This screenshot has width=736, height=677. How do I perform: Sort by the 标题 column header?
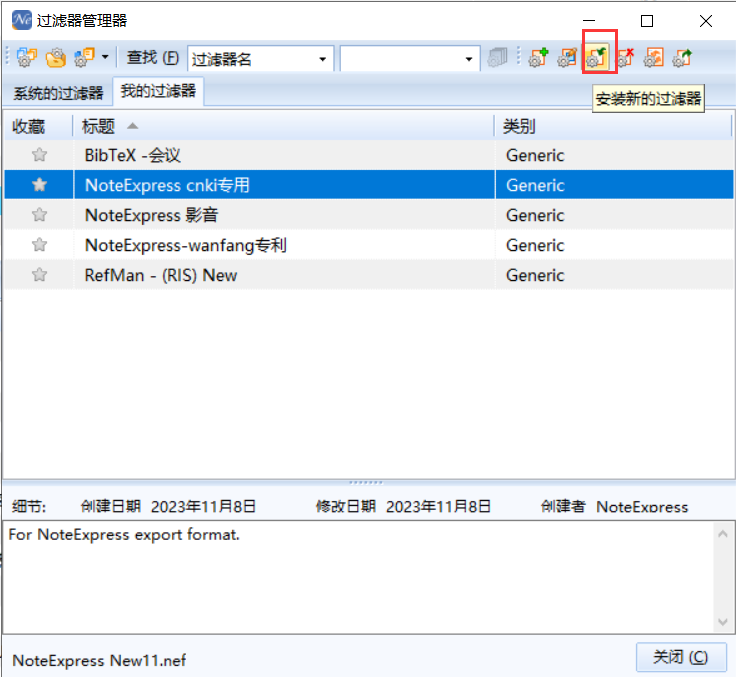(x=284, y=126)
